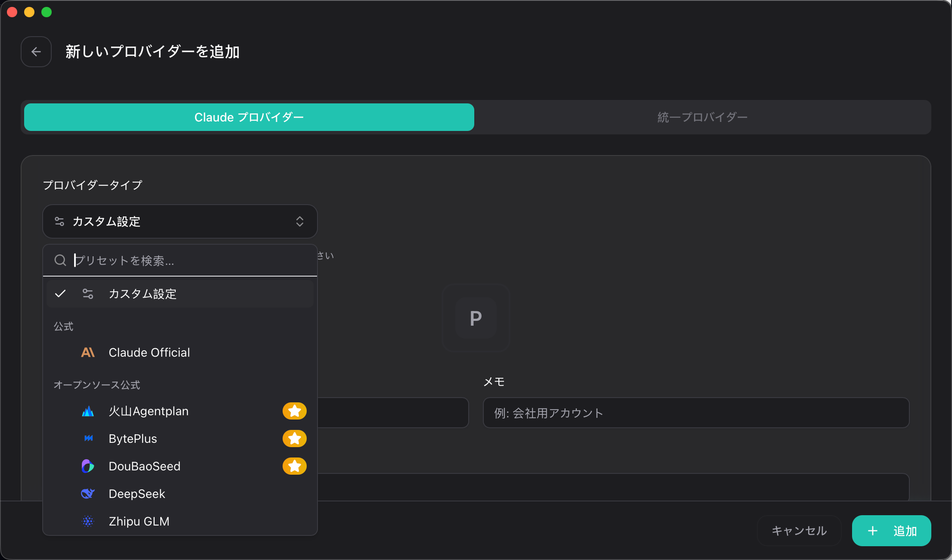Click the up-down chevron of provider dropdown
The width and height of the screenshot is (952, 560).
click(300, 221)
